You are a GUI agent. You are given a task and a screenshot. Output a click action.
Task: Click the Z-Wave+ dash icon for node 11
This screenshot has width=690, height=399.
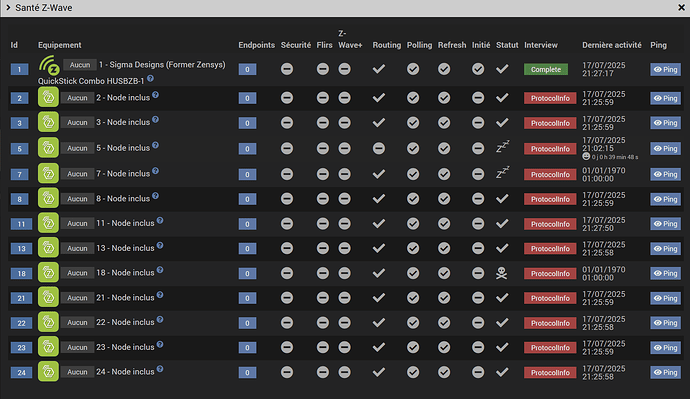345,223
